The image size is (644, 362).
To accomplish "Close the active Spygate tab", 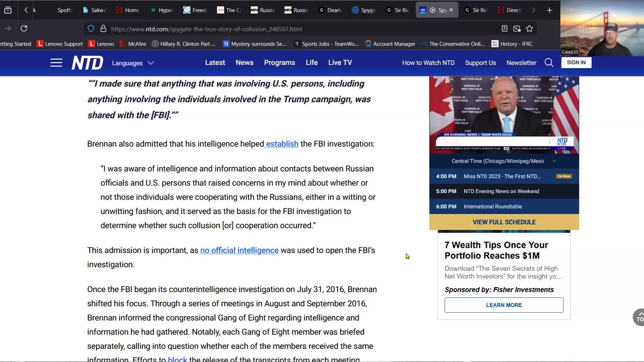I will tap(451, 10).
